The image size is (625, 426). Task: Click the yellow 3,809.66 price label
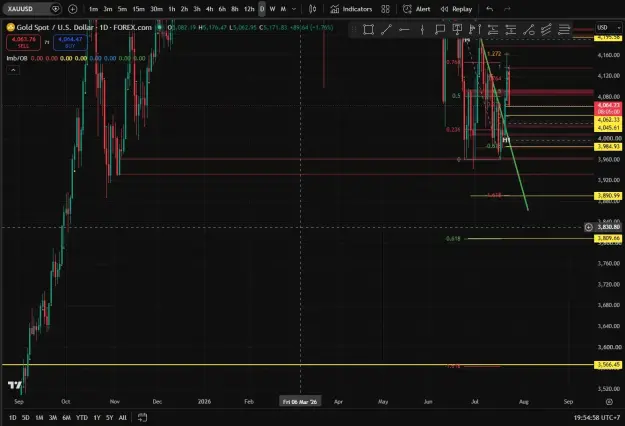click(x=608, y=238)
